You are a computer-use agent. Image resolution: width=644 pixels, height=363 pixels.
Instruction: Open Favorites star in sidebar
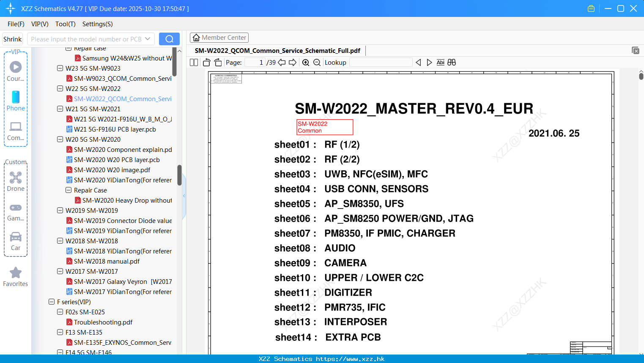16,277
